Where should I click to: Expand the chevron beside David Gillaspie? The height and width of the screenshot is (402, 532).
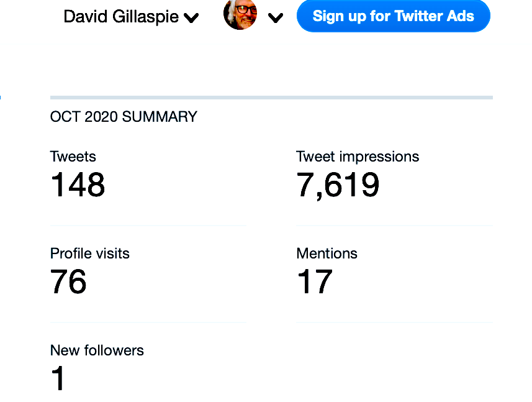click(x=191, y=18)
